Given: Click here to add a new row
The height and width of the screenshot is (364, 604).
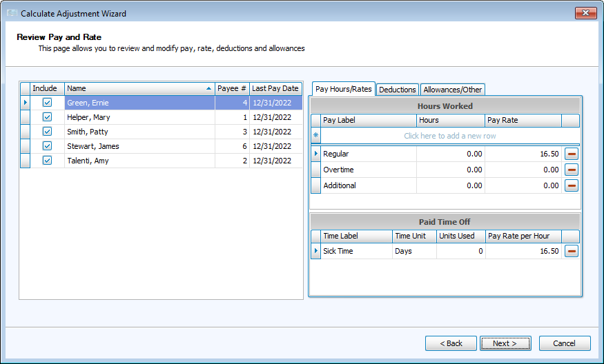Looking at the screenshot, I should [449, 136].
